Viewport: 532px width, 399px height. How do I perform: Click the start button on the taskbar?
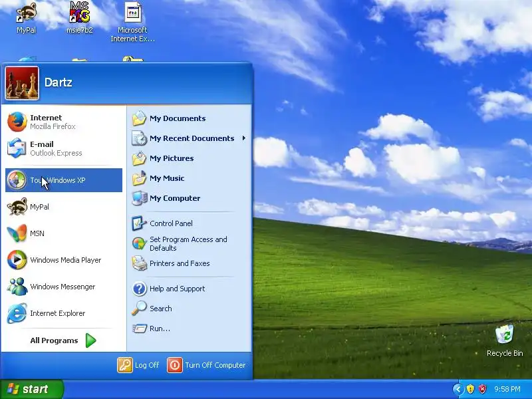pos(32,389)
